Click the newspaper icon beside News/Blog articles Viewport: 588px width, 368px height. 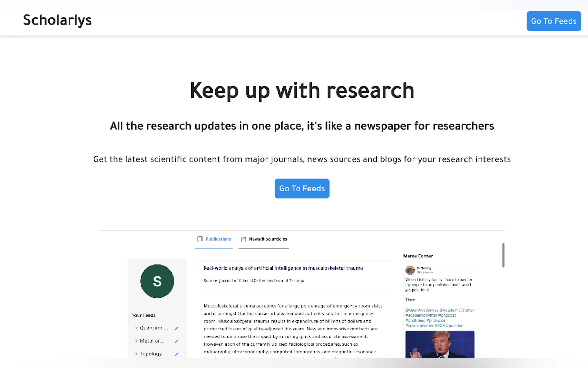(x=243, y=239)
